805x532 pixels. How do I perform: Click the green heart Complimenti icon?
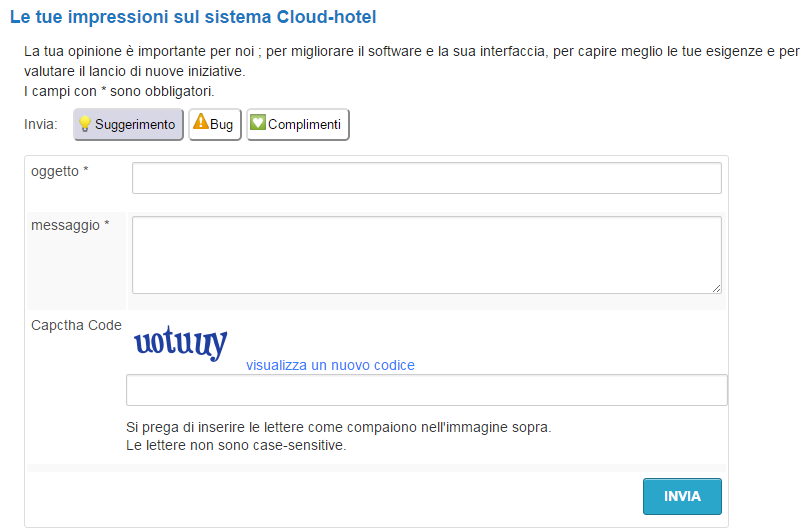pos(258,122)
